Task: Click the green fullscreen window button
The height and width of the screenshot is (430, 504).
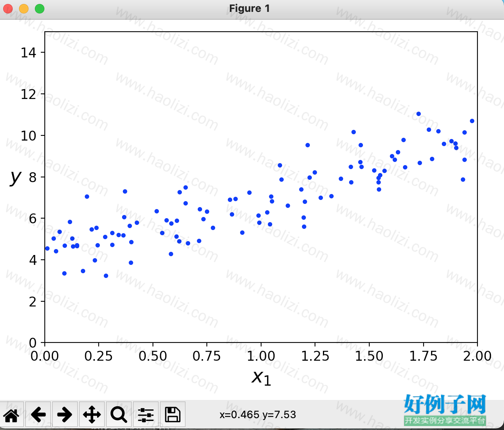Action: pos(40,8)
